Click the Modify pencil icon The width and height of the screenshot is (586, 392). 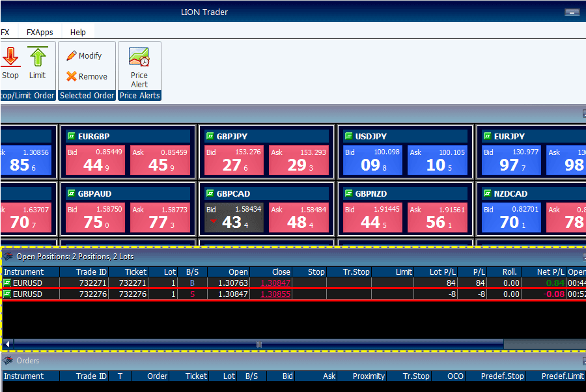point(72,56)
